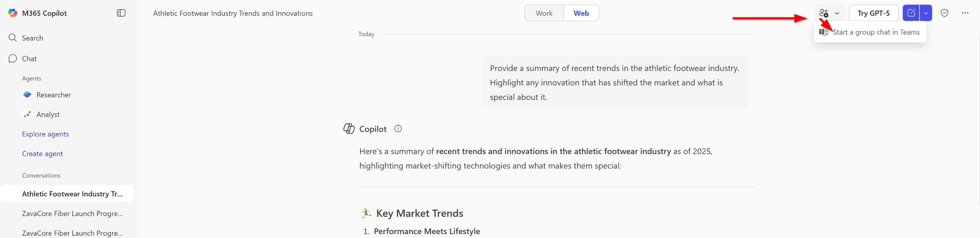Show Copilot response info icon

point(398,129)
